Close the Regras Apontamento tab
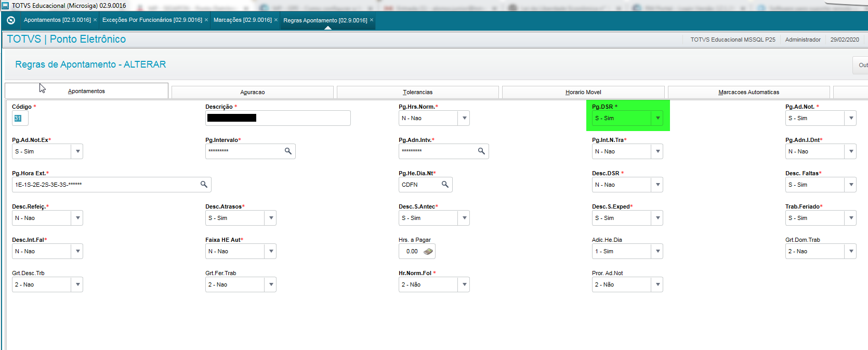This screenshot has width=868, height=350. pyautogui.click(x=372, y=20)
